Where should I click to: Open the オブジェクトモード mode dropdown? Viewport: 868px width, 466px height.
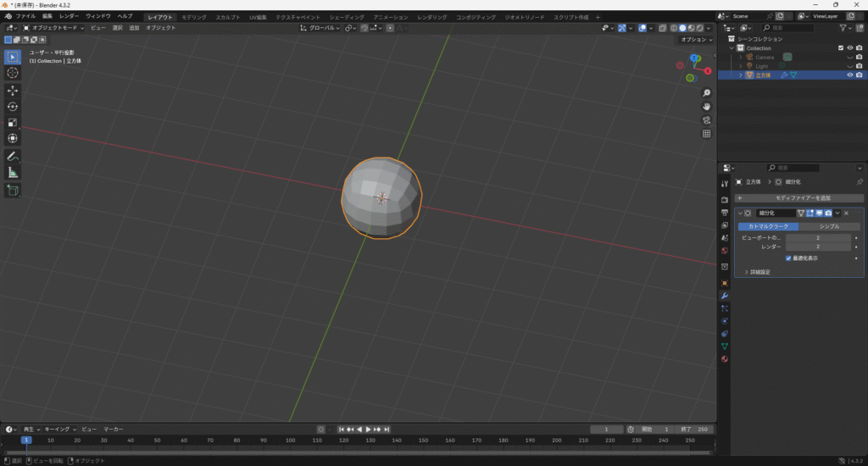click(53, 28)
